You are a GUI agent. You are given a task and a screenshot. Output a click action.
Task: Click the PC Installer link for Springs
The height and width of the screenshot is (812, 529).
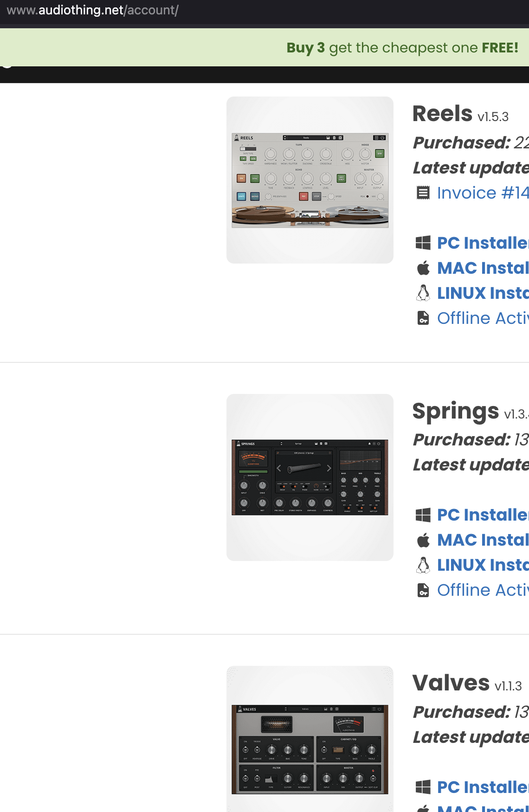pos(483,515)
